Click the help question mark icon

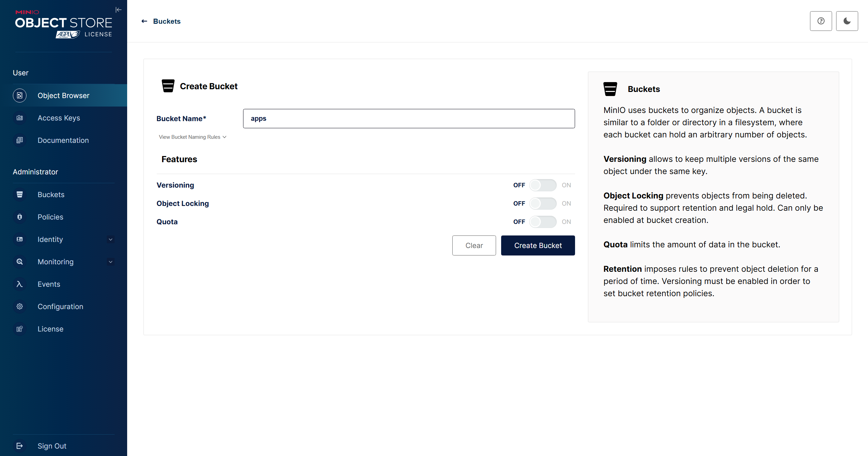point(821,21)
